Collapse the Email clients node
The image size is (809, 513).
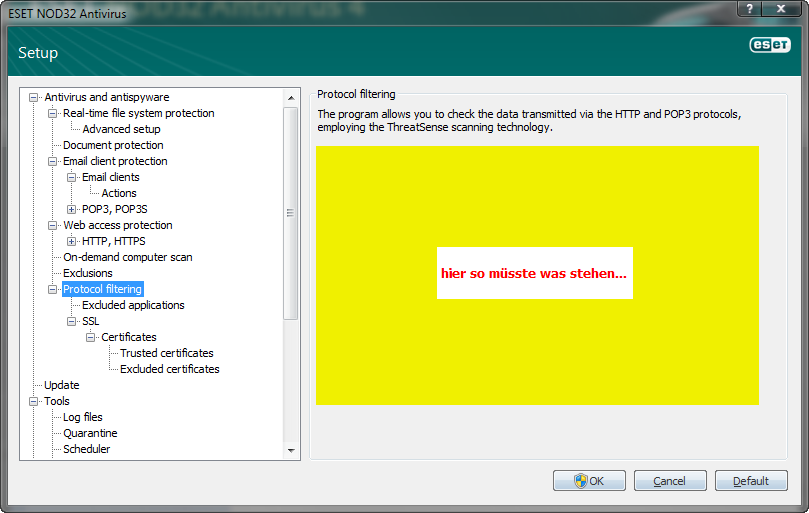point(71,178)
